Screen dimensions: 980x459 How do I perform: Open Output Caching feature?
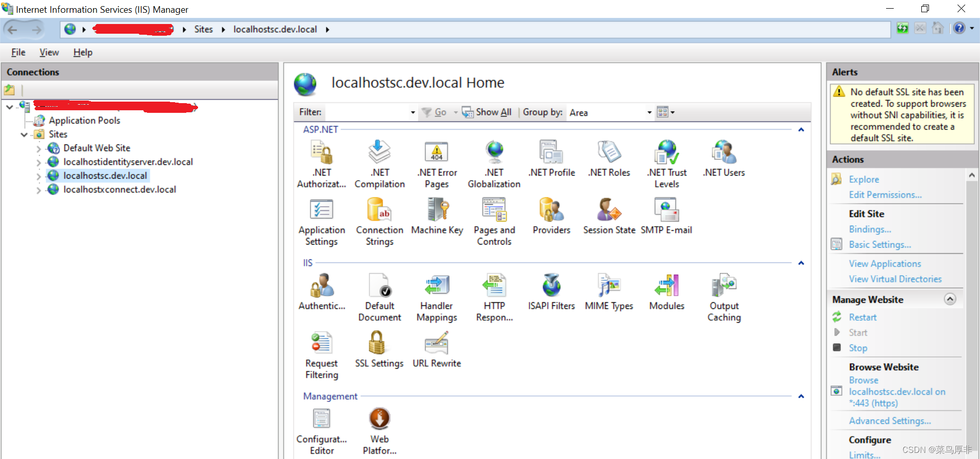click(x=724, y=298)
